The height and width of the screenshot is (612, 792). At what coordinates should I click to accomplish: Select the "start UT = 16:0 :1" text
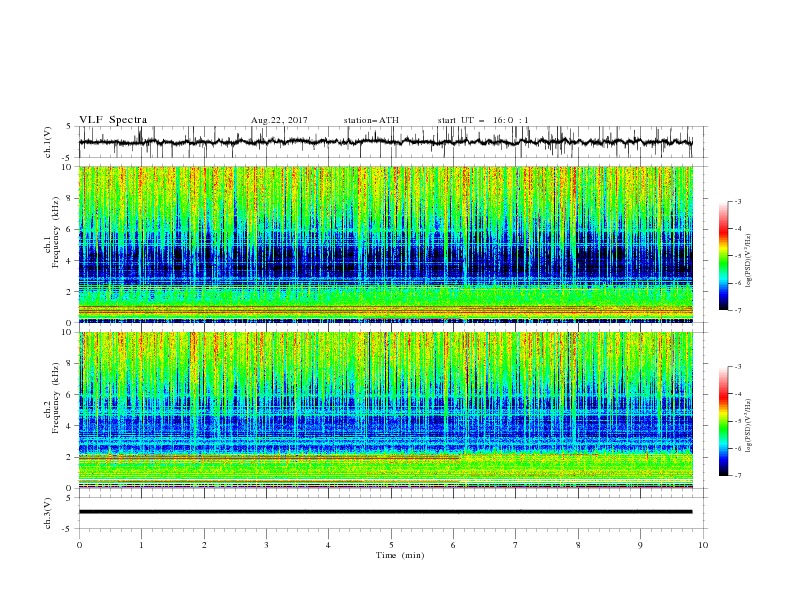point(482,120)
